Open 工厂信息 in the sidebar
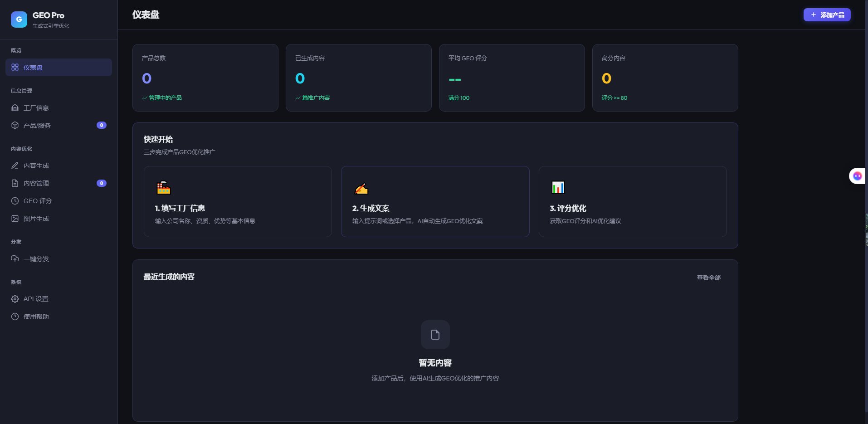Screen dimensions: 868x424 59,108
